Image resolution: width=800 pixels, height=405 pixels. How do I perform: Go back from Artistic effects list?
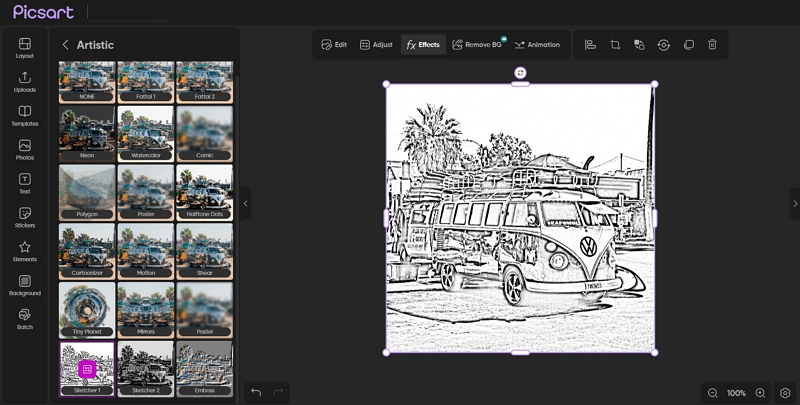[65, 45]
